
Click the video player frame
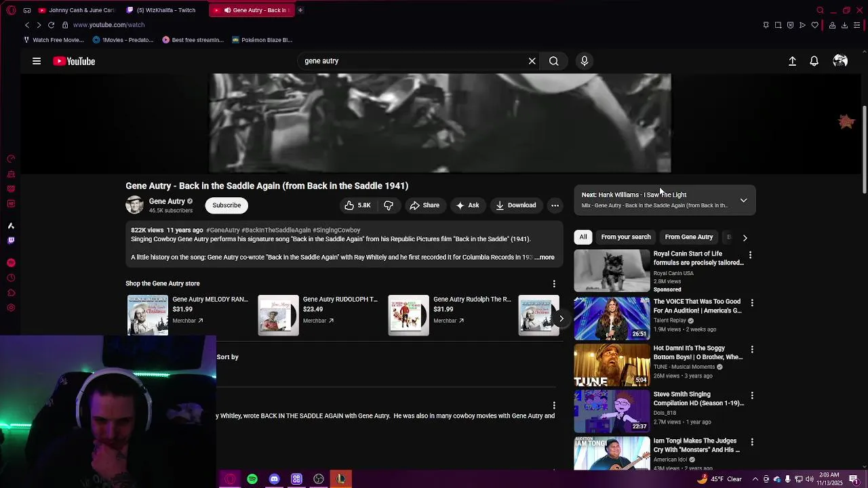pyautogui.click(x=440, y=123)
